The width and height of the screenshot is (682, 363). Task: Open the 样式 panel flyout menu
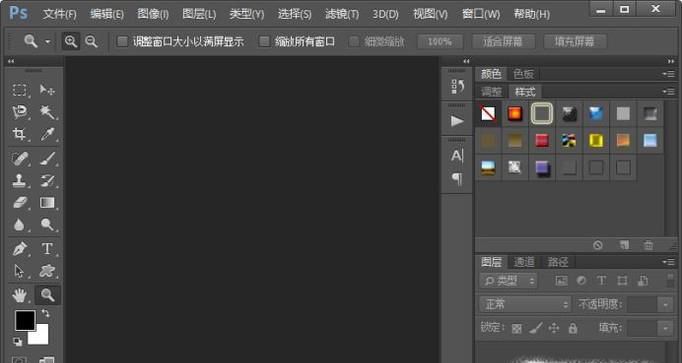tap(669, 92)
